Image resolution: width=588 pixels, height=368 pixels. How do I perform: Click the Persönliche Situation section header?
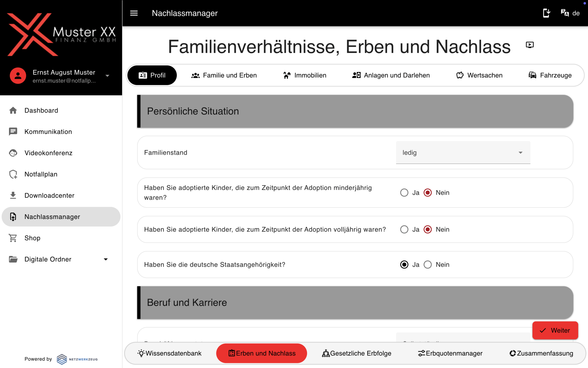coord(355,111)
